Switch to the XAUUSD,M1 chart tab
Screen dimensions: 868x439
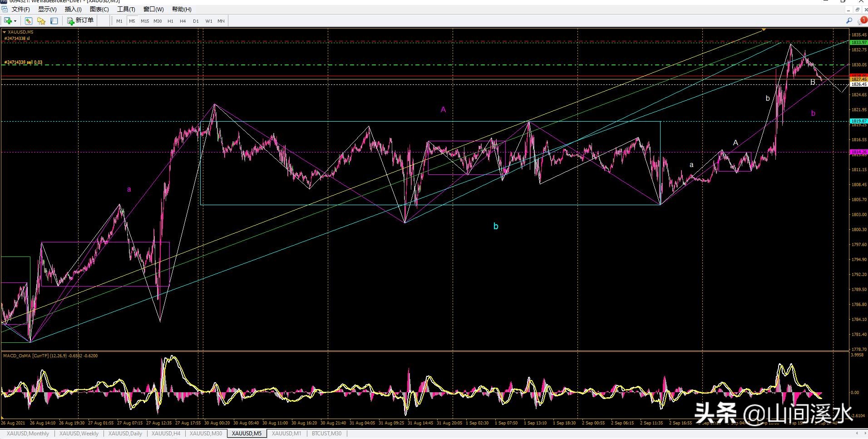pos(286,434)
